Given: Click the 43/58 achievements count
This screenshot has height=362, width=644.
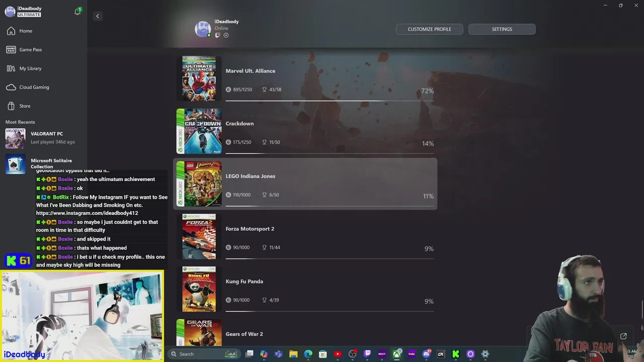Looking at the screenshot, I should pos(275,89).
